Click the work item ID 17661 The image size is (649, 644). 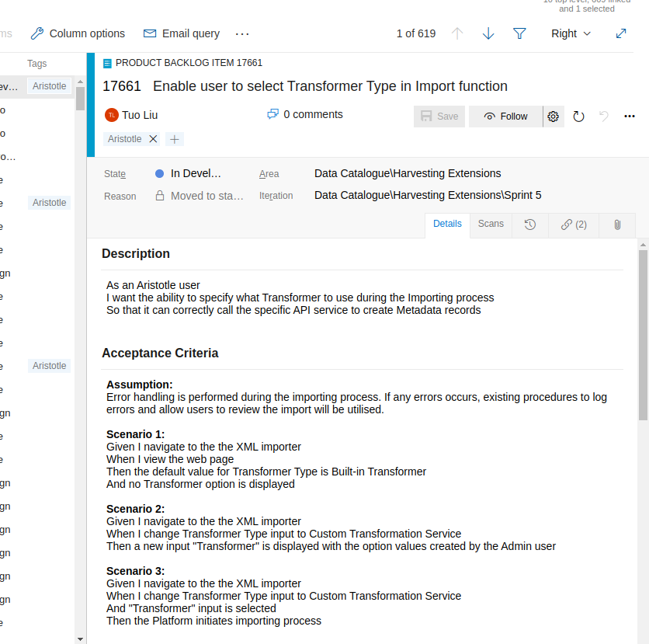(122, 86)
